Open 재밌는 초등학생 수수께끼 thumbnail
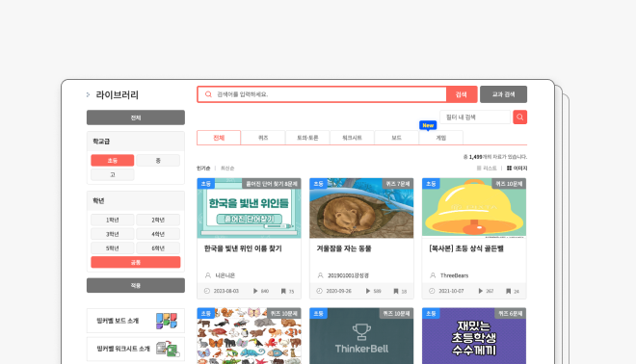Image resolution: width=636 pixels, height=364 pixels. 474,336
